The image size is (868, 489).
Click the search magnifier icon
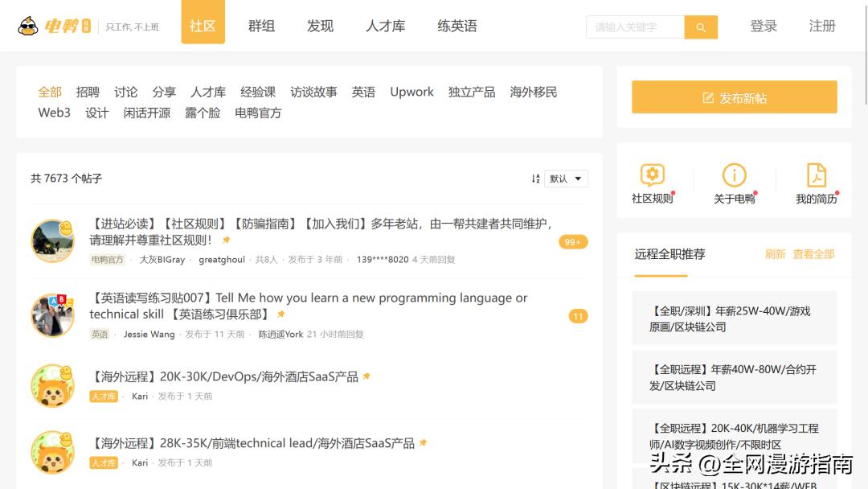(x=700, y=27)
